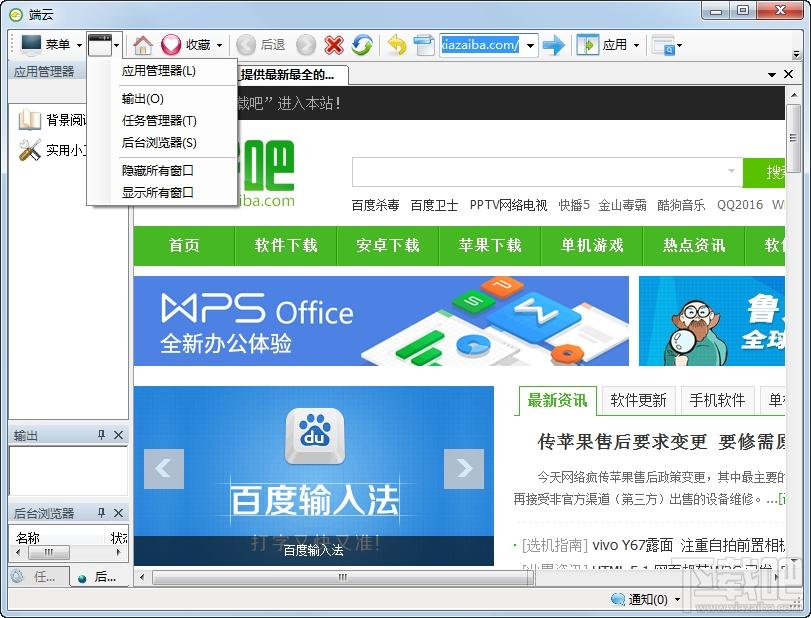Expand the window layout dropdown arrow
Image resolution: width=811 pixels, height=618 pixels.
[117, 46]
